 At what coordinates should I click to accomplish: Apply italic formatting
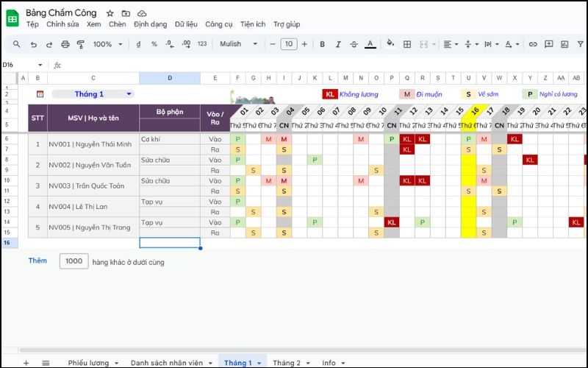[338, 44]
